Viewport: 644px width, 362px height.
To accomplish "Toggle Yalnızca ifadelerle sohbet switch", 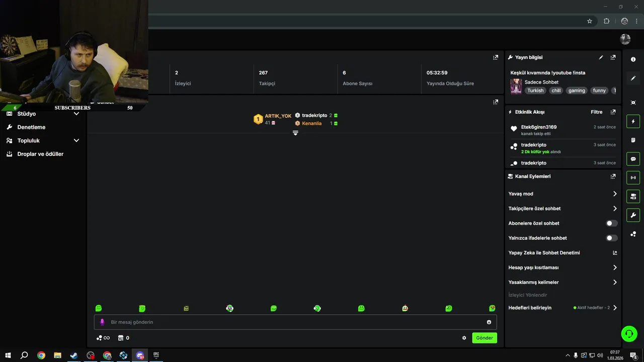I will coord(612,238).
